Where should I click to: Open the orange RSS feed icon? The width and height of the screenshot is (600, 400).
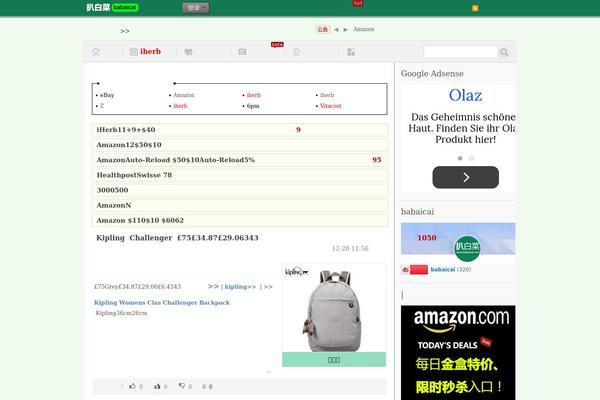tap(475, 8)
